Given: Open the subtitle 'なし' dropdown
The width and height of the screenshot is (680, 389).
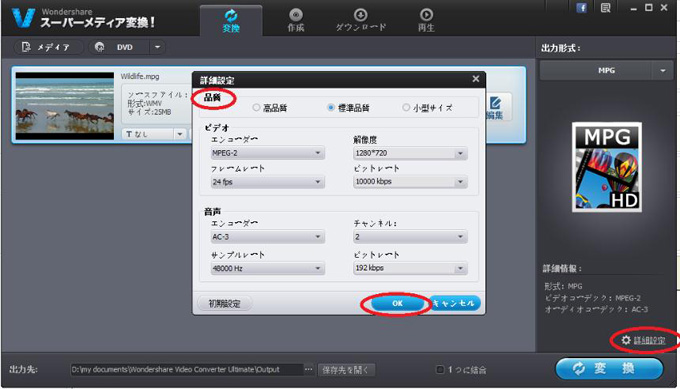Looking at the screenshot, I should pyautogui.click(x=154, y=134).
